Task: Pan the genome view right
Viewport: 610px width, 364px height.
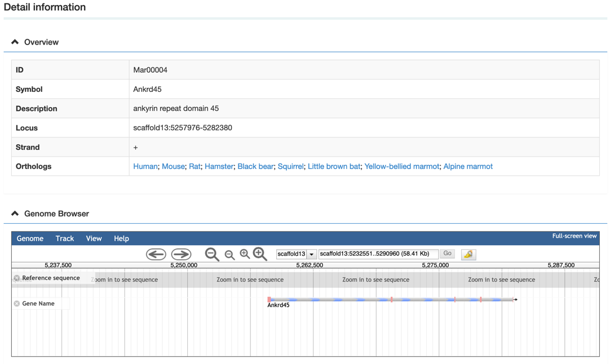Action: click(181, 254)
